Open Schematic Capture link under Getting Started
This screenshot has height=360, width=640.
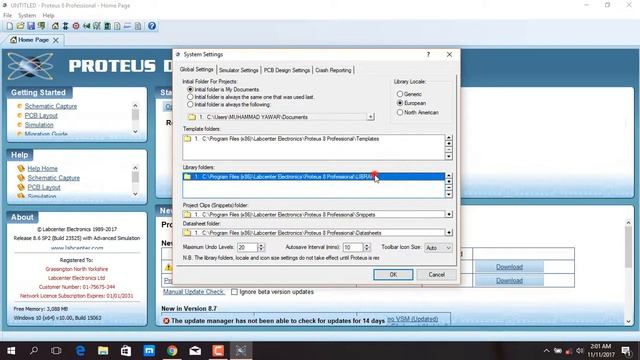[x=51, y=106]
